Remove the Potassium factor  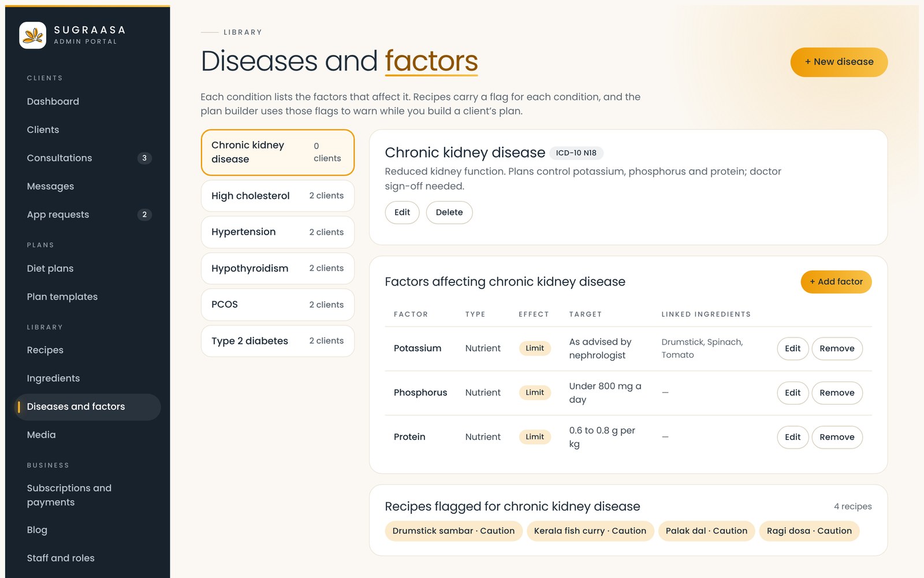pos(837,349)
